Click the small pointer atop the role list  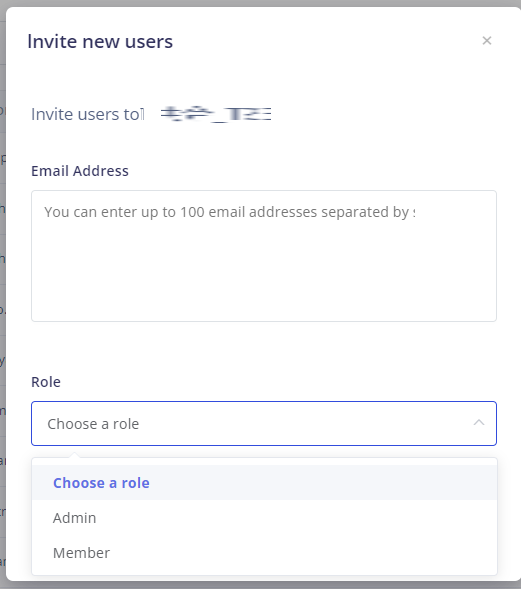pos(75,455)
